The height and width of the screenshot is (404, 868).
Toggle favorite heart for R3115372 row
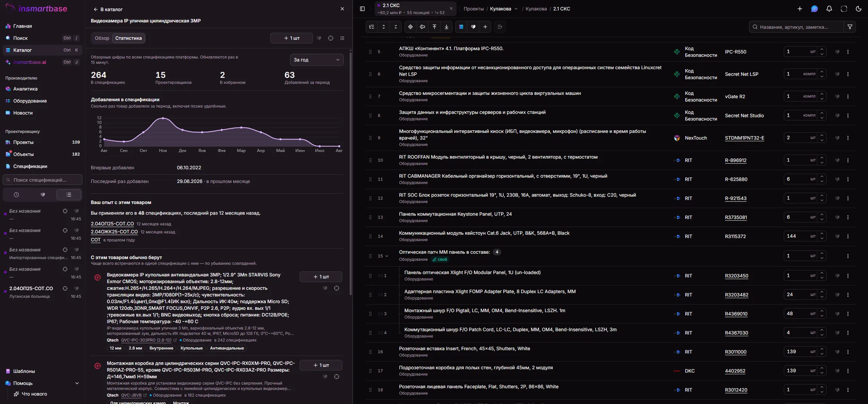tap(837, 236)
